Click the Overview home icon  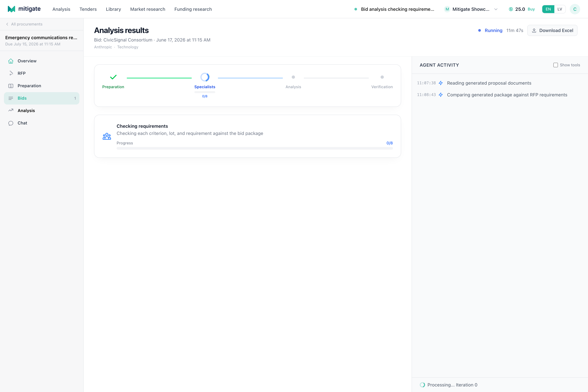click(x=11, y=61)
